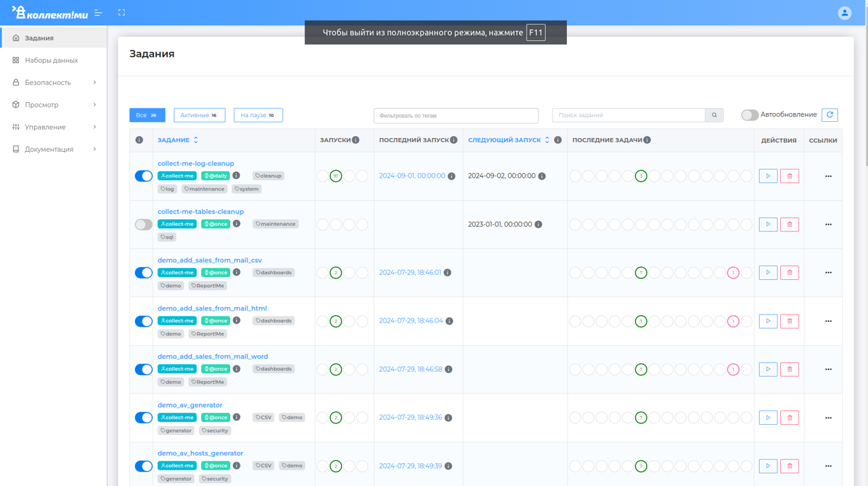Show info for Запуски column
The height and width of the screenshot is (486, 868).
(356, 140)
